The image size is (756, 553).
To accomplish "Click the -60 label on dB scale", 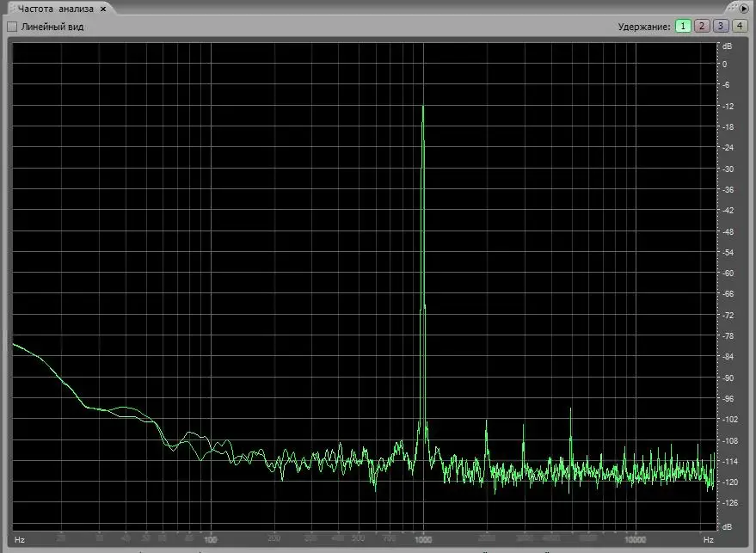I will tap(728, 273).
